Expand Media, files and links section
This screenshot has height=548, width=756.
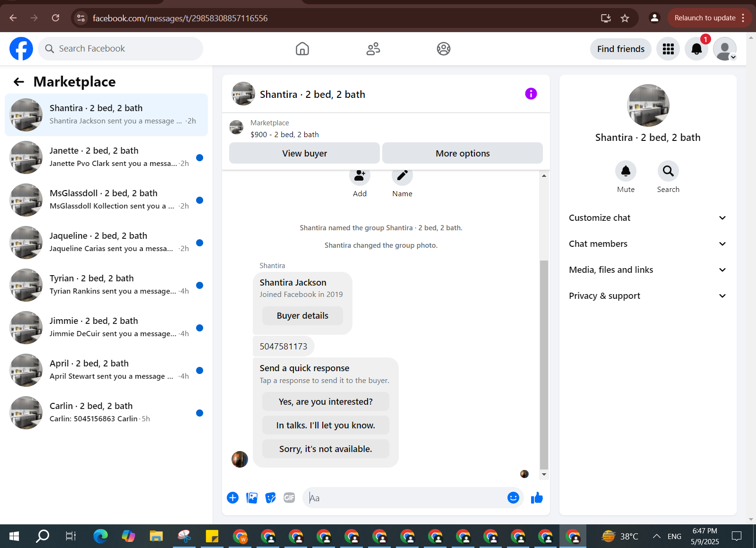(x=647, y=270)
